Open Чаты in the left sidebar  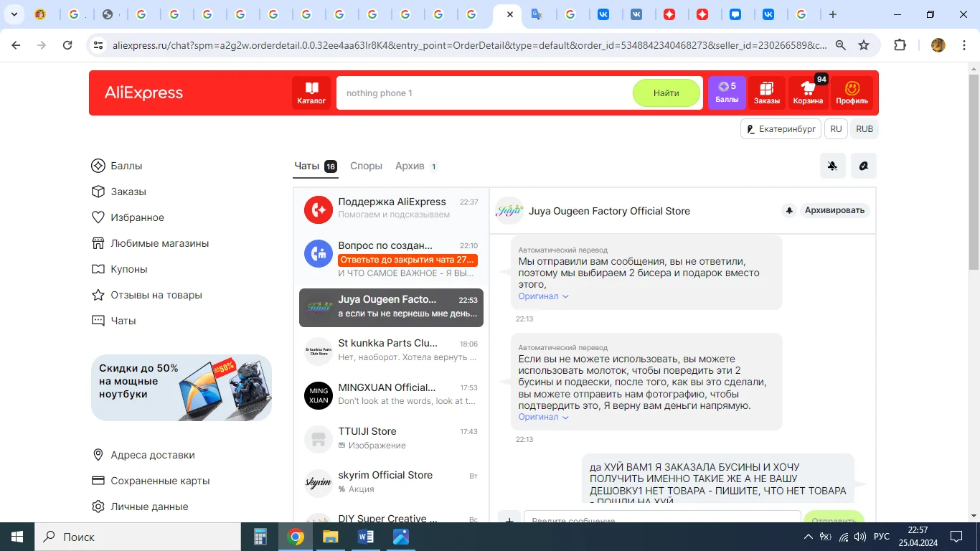(x=113, y=321)
